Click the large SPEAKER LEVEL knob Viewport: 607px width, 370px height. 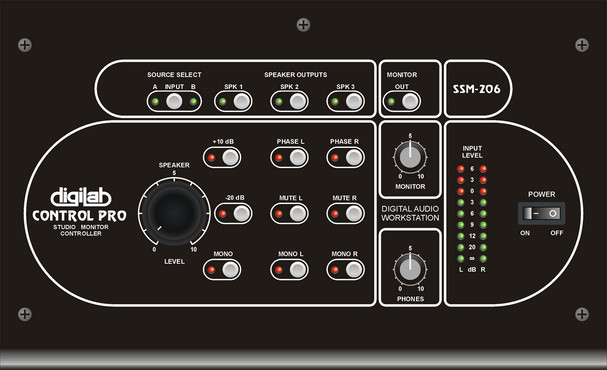[x=174, y=213]
